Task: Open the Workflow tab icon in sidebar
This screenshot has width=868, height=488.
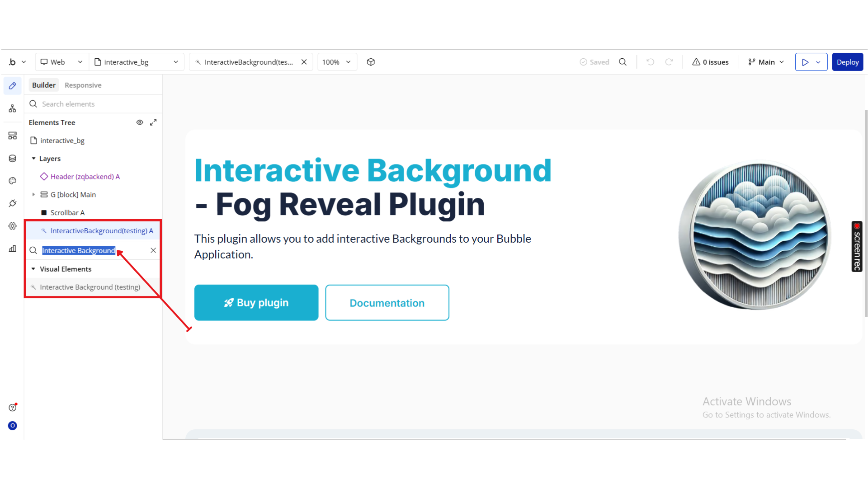Action: coord(12,108)
